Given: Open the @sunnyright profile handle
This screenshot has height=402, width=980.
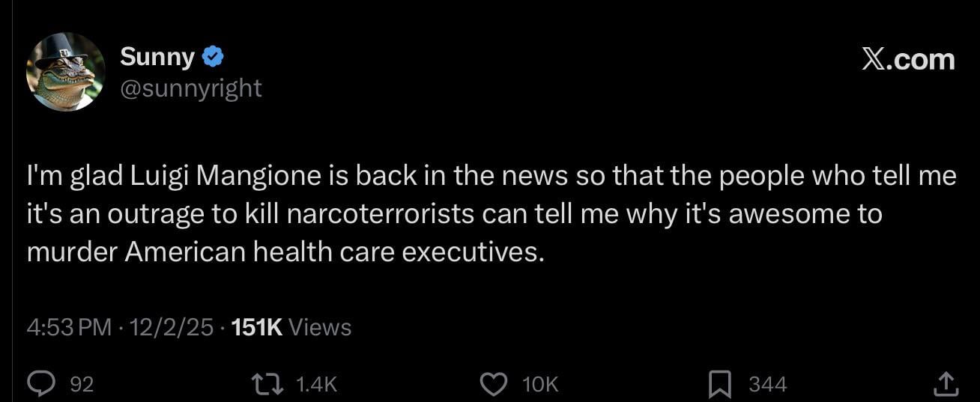Looking at the screenshot, I should point(191,88).
